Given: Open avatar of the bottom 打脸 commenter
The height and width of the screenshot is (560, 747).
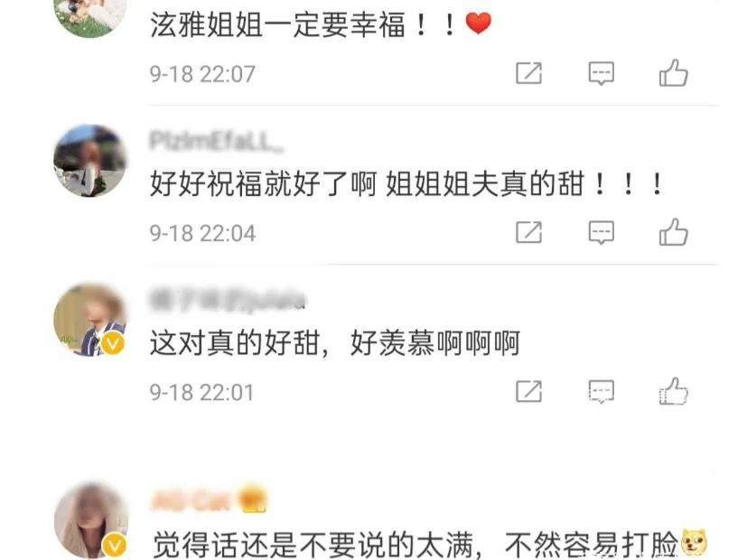Looking at the screenshot, I should point(90,520).
